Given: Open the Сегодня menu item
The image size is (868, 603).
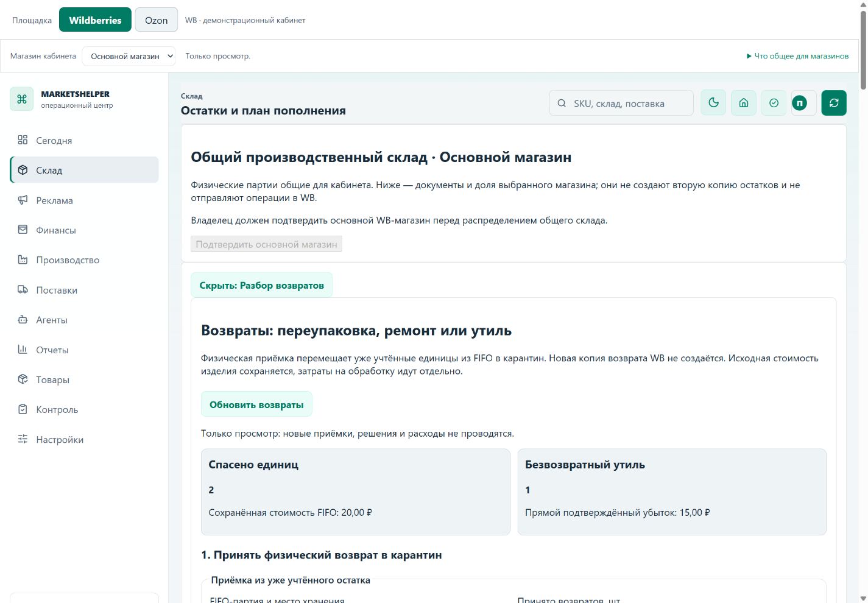Looking at the screenshot, I should click(84, 140).
